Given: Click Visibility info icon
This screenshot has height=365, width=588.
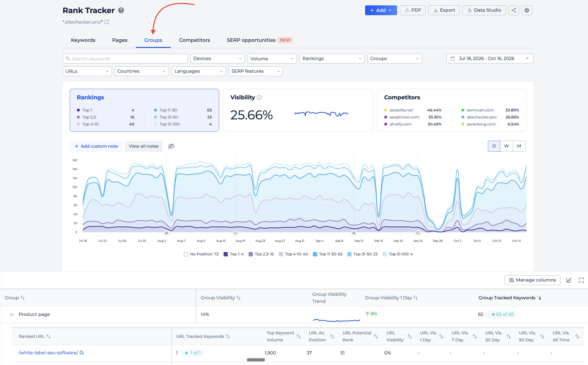Looking at the screenshot, I should click(x=259, y=97).
